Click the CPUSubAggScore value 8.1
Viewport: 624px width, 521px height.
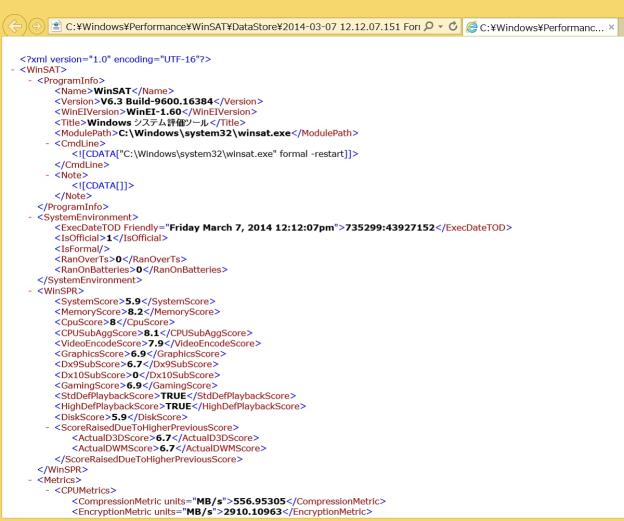tap(151, 333)
